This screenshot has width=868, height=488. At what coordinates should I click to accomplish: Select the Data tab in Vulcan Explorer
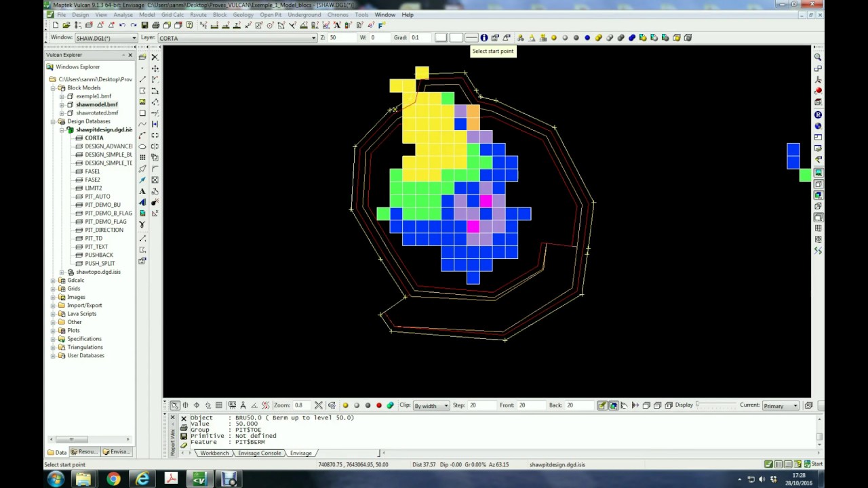[x=57, y=452]
